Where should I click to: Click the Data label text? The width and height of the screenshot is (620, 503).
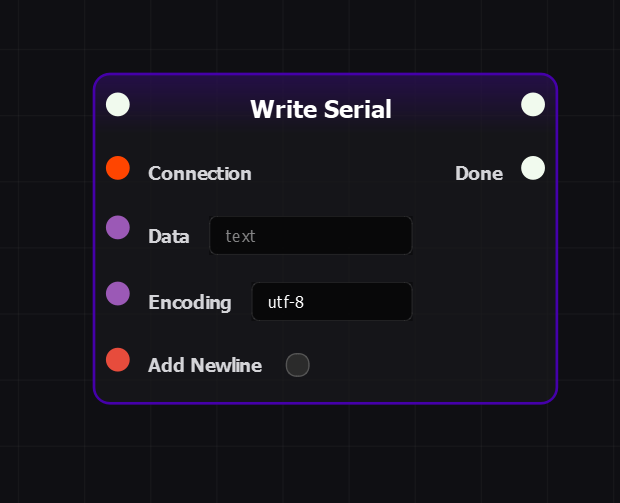pos(168,236)
